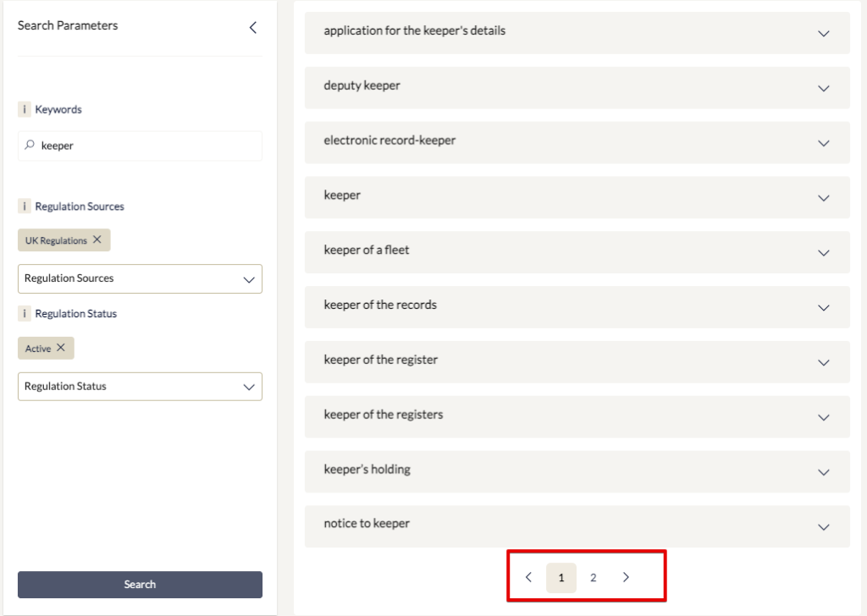This screenshot has width=867, height=616.
Task: Click the "keeper of the registers" text
Action: 384,415
